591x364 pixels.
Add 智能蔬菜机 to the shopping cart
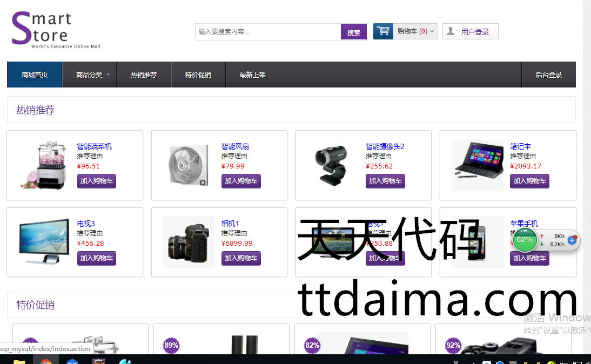pyautogui.click(x=97, y=181)
